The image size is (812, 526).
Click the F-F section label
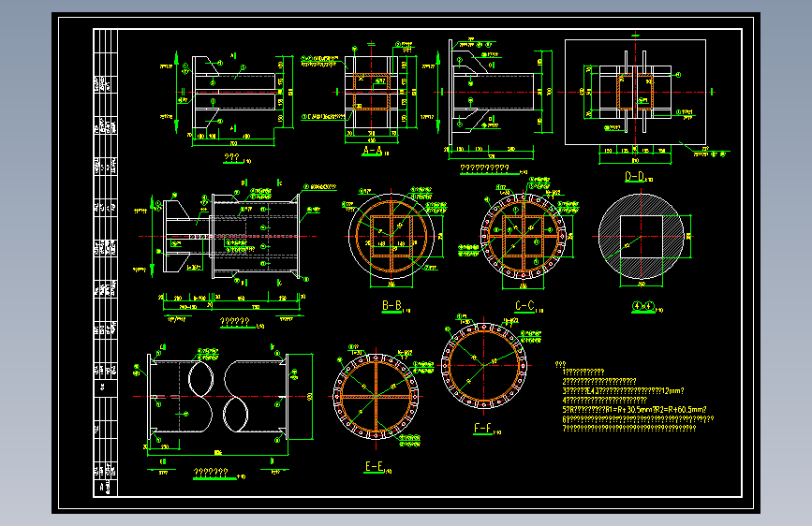click(x=483, y=428)
